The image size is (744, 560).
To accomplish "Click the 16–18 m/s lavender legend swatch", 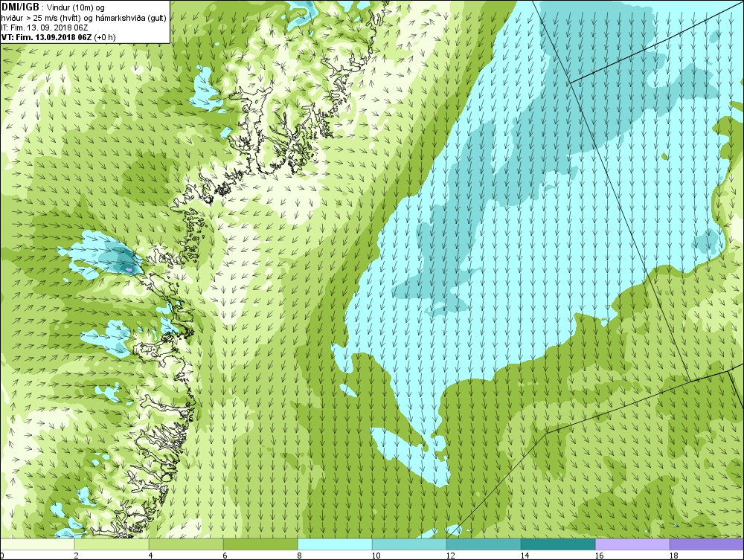I will coord(632,544).
